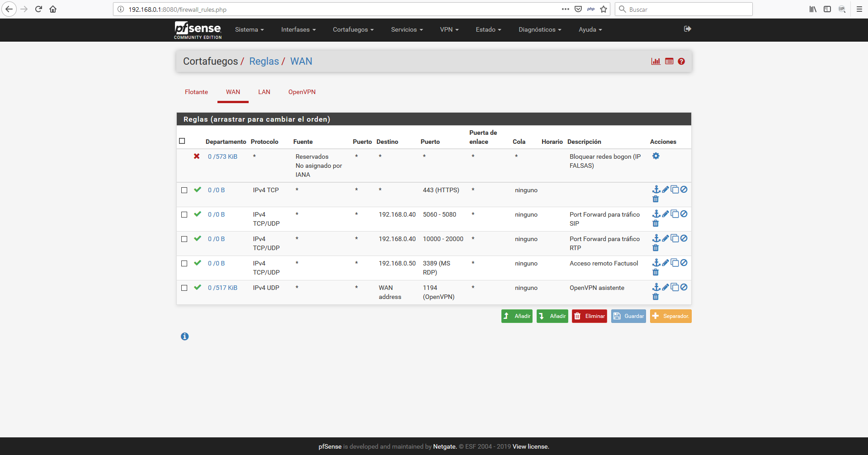Disable the RTP port forward rule

coord(684,238)
